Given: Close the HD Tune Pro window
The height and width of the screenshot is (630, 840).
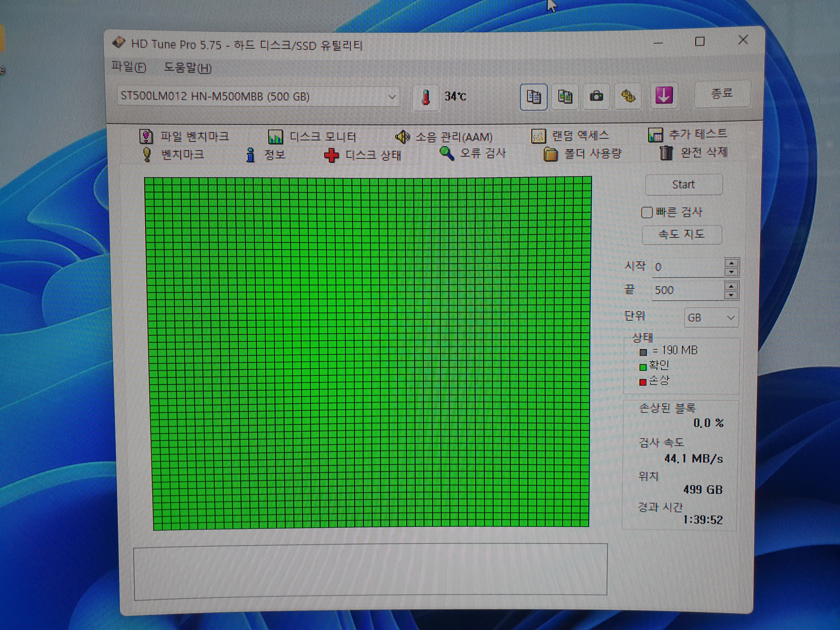Looking at the screenshot, I should [x=743, y=40].
